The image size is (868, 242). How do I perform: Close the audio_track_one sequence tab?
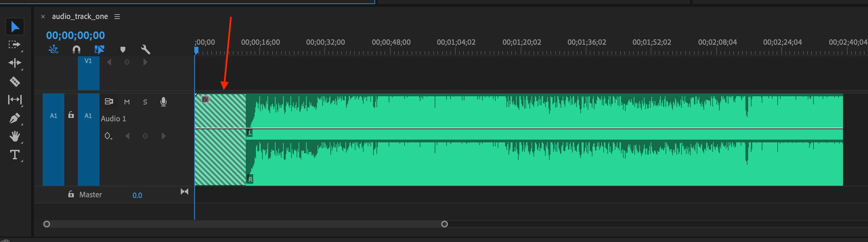click(43, 17)
